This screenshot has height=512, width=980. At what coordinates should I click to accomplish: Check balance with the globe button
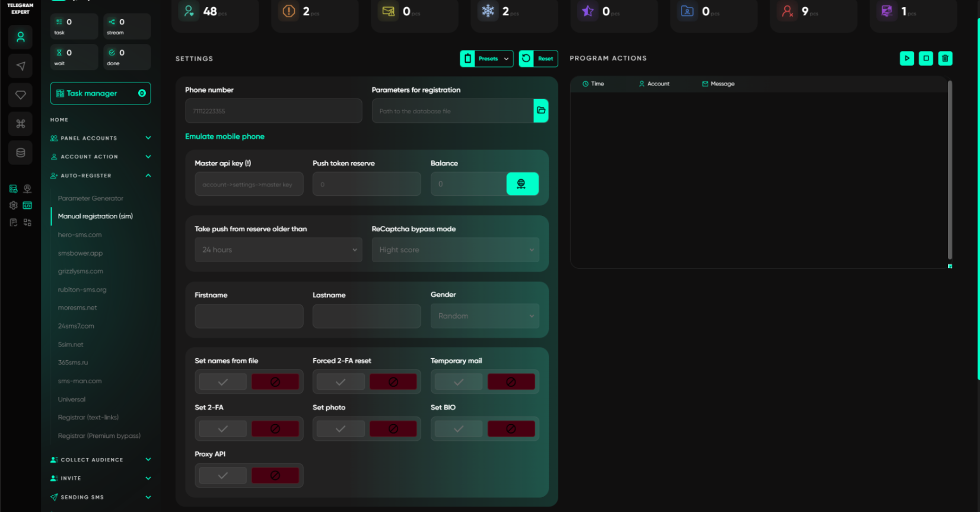(522, 184)
